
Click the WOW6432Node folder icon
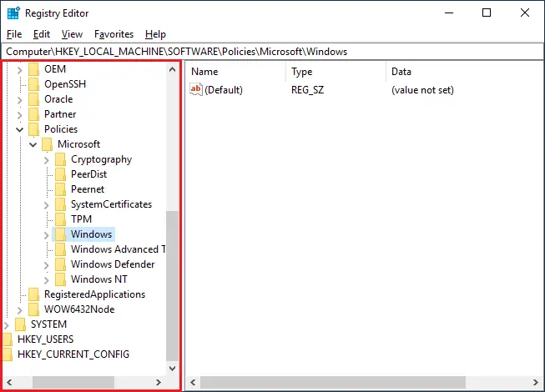[33, 309]
